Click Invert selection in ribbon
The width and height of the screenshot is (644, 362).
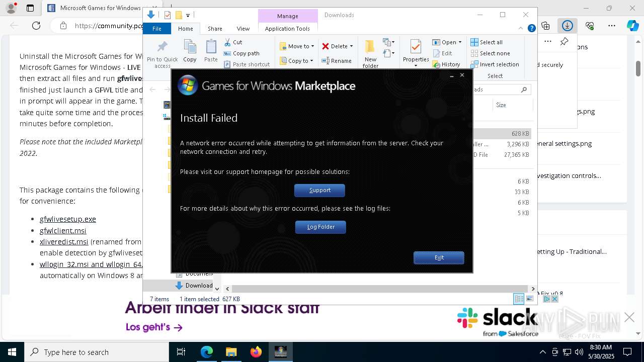[x=495, y=64]
